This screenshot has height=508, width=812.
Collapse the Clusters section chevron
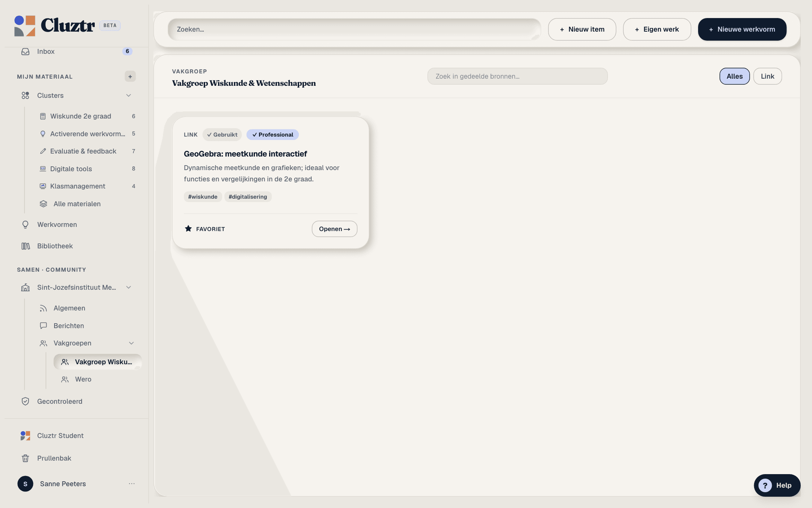point(129,96)
